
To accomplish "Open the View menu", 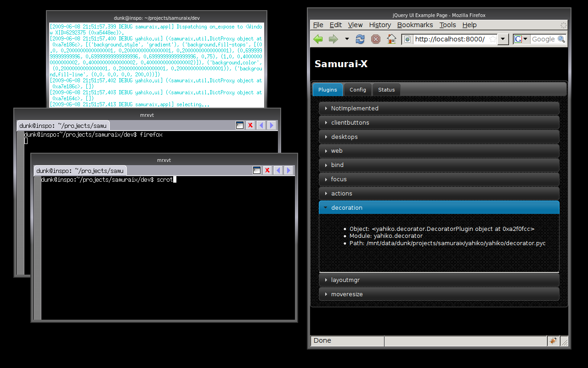I will (x=355, y=25).
